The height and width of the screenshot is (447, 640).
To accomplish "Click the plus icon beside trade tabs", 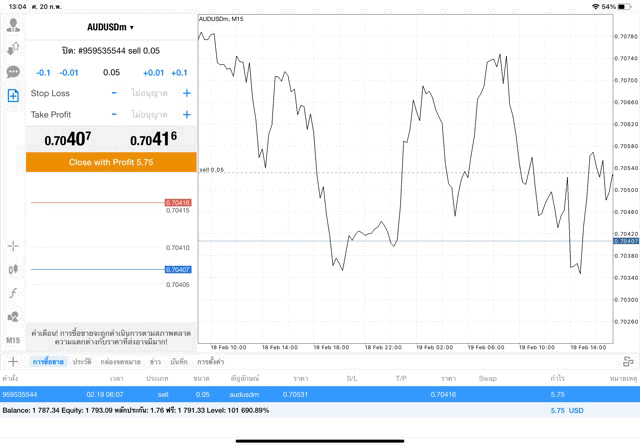I will (x=13, y=361).
